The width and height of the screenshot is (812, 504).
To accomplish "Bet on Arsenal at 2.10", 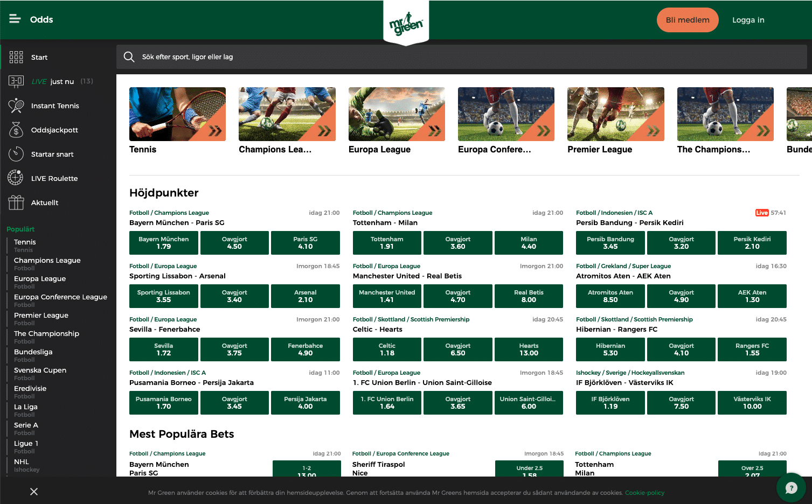I will (x=306, y=296).
